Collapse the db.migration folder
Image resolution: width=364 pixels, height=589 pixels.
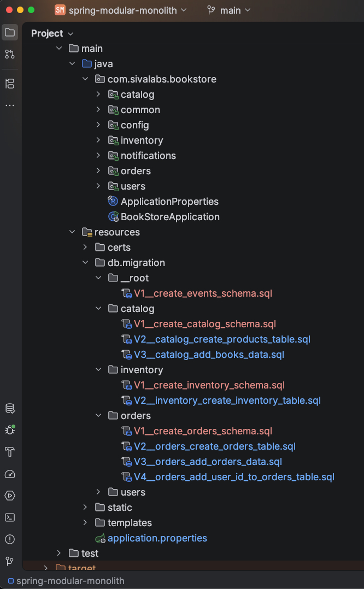click(85, 263)
